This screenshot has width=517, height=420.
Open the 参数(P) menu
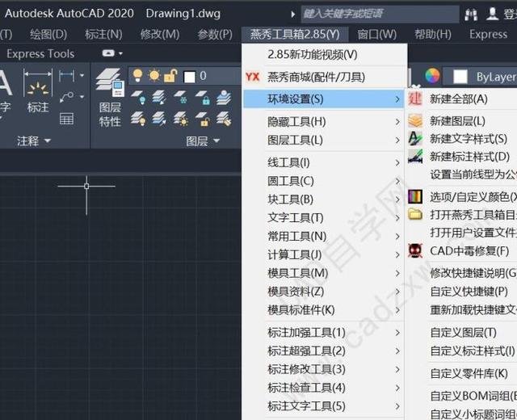pos(215,34)
